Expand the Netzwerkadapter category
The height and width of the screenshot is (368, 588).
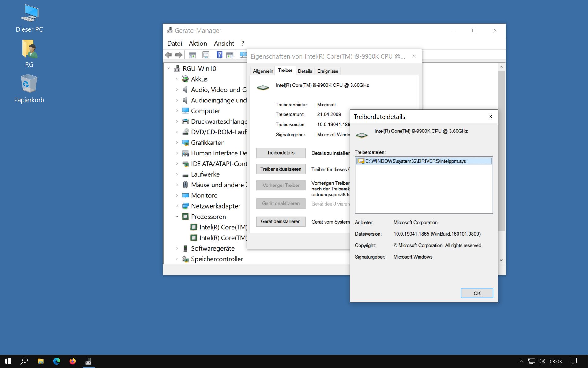pyautogui.click(x=177, y=206)
